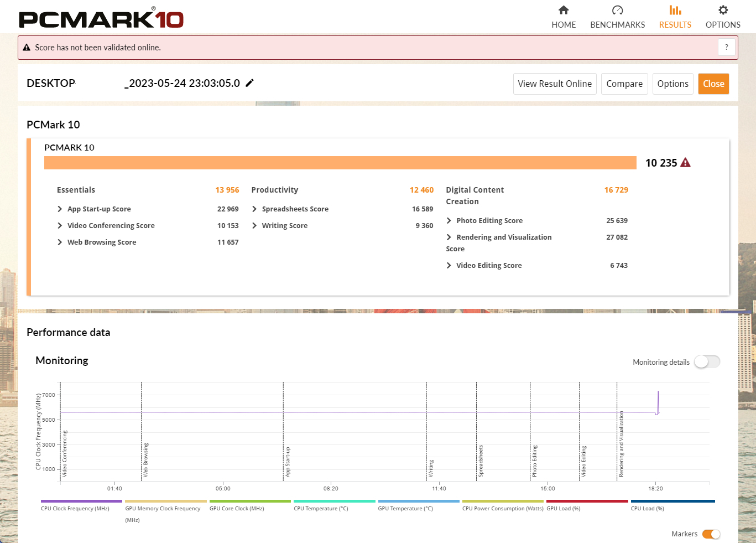The image size is (756, 543).
Task: Click the Essentials score 13 956
Action: coord(227,190)
